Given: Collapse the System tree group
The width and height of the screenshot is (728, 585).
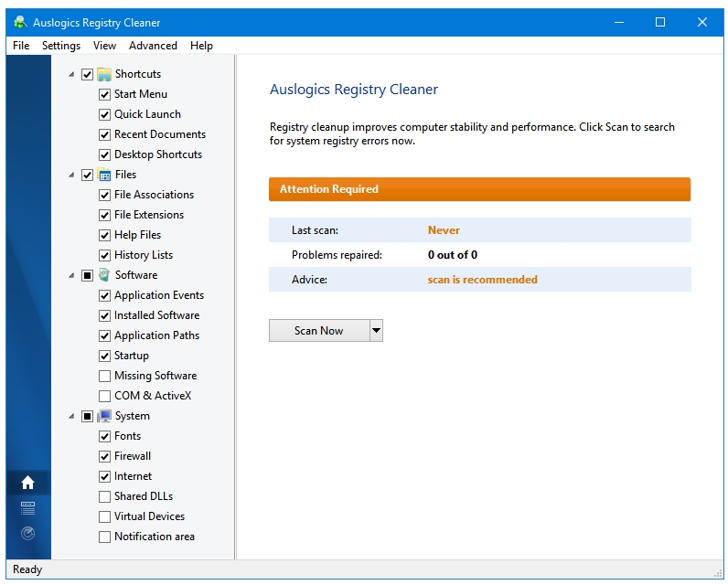Looking at the screenshot, I should (x=71, y=416).
